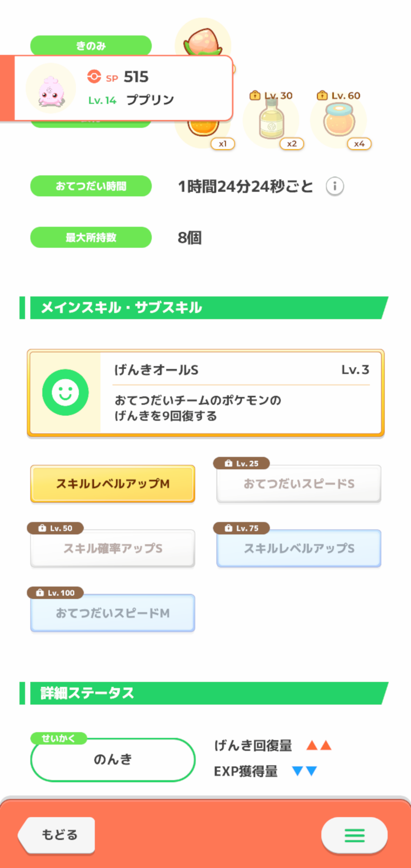Tap the locked おてつだいスピードM sub skill
411x868 pixels.
pyautogui.click(x=113, y=613)
